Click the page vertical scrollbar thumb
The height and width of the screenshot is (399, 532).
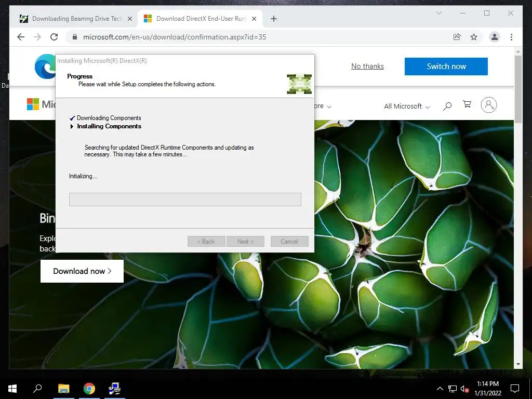pos(518,89)
